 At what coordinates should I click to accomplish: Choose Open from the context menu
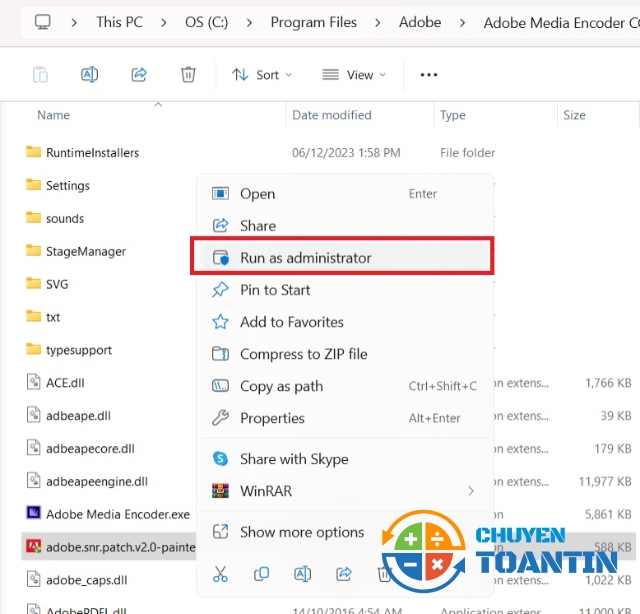point(343,194)
